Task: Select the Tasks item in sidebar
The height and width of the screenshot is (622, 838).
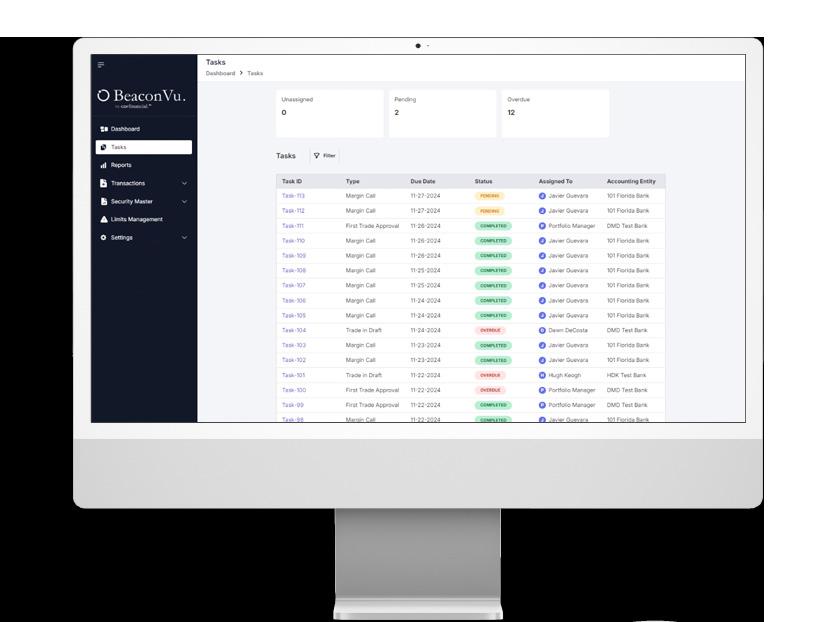Action: (x=144, y=147)
